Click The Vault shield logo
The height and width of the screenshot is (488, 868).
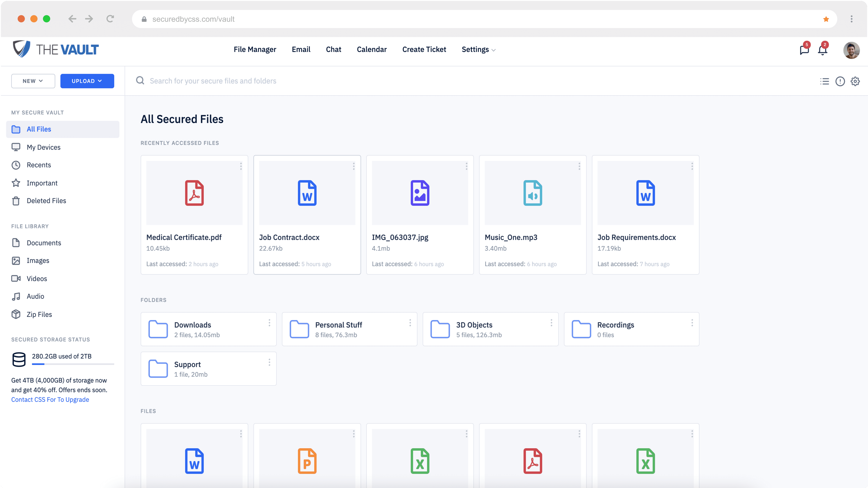pos(22,49)
